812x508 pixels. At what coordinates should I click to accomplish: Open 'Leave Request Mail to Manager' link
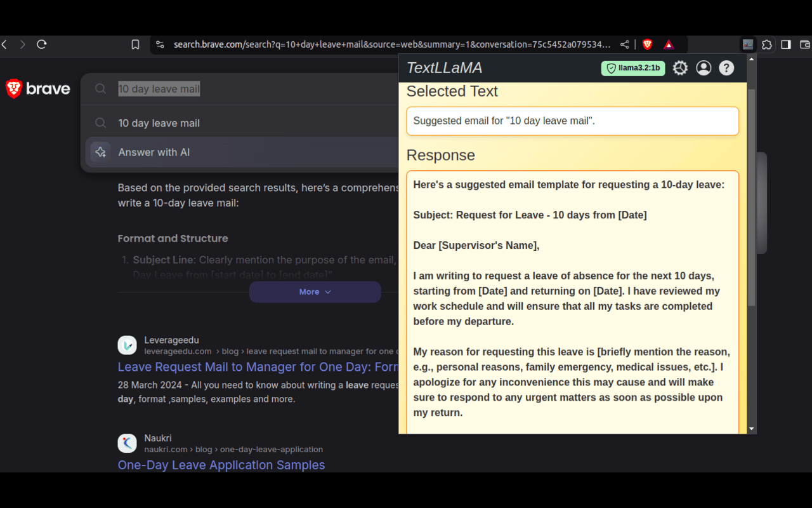pos(256,367)
